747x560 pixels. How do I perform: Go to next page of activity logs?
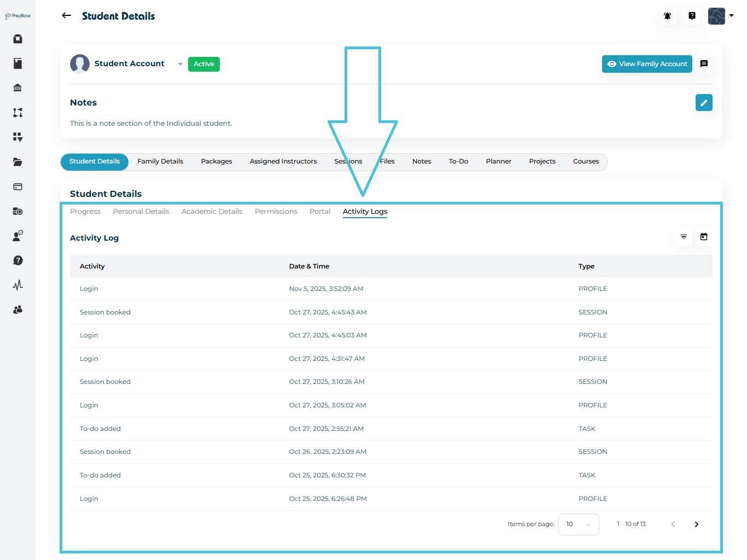click(696, 524)
